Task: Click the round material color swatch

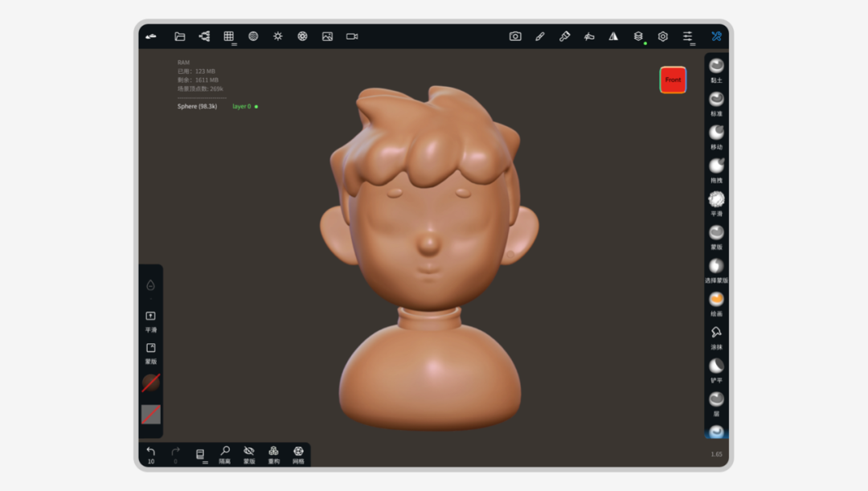Action: click(150, 383)
